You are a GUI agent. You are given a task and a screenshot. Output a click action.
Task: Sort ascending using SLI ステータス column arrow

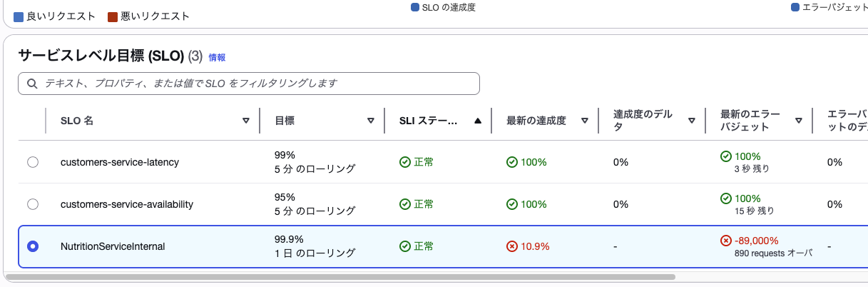coord(478,121)
